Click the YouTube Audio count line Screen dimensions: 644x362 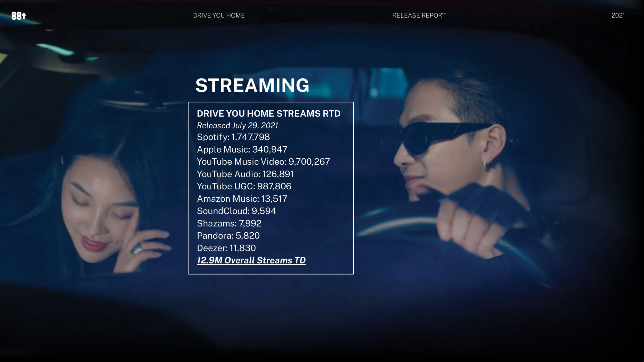click(245, 174)
